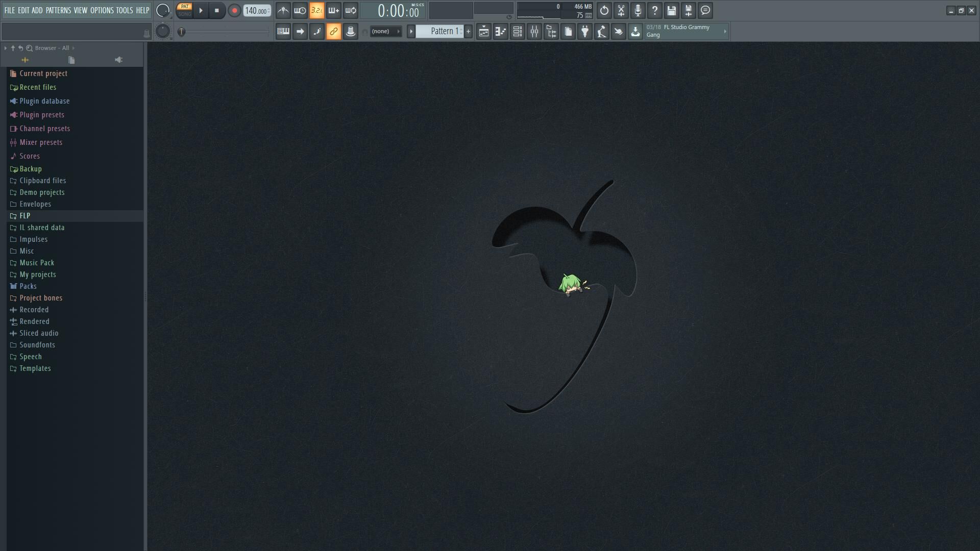Toggle the orange link/multilink button
Screen dimensions: 980x551
pyautogui.click(x=333, y=32)
